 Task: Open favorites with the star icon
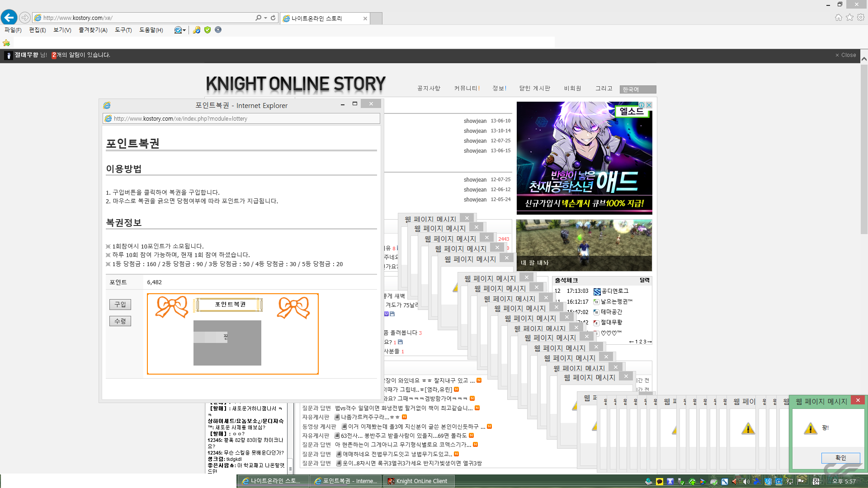coord(849,17)
